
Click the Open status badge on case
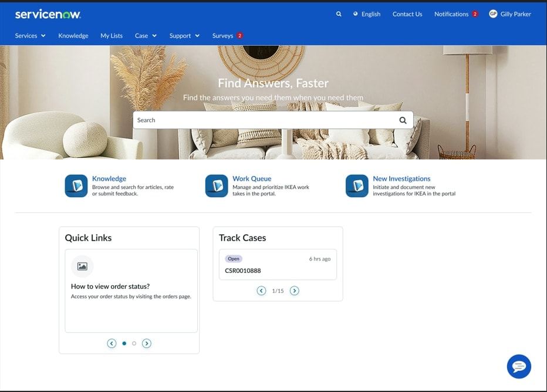click(x=234, y=259)
